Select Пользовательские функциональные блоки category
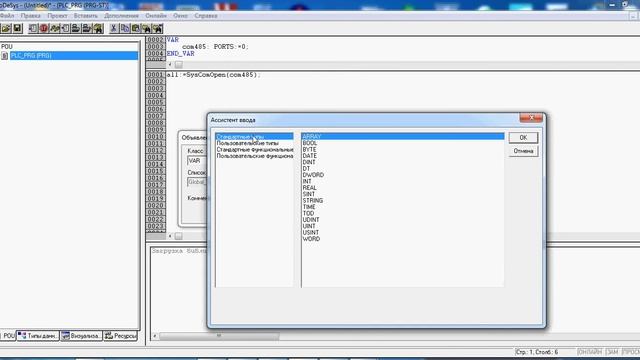Viewport: 640px width, 360px height. [254, 156]
